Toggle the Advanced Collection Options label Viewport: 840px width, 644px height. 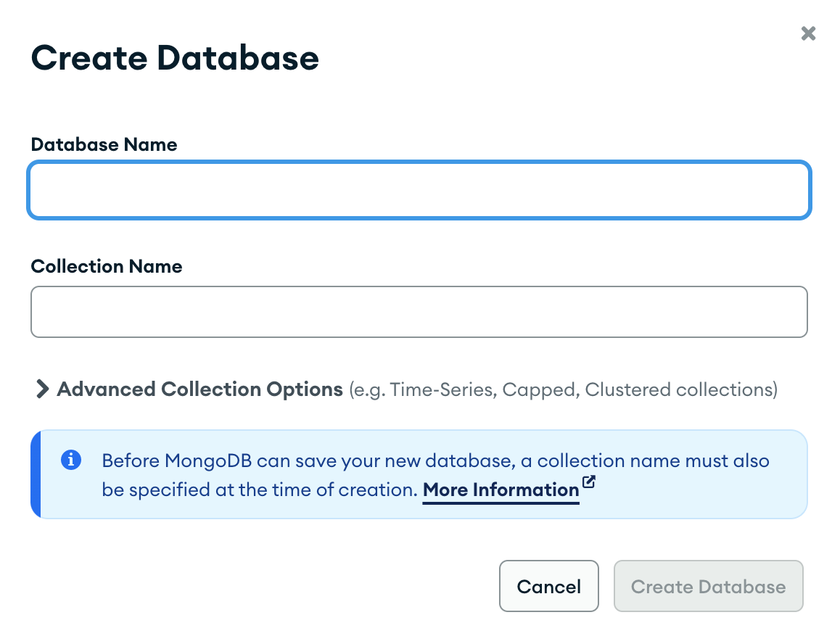199,389
